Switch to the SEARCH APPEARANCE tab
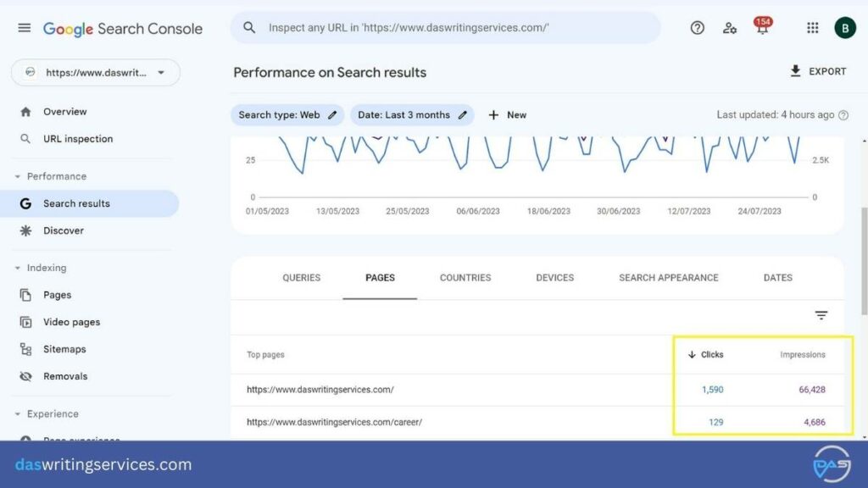The width and height of the screenshot is (868, 488). click(668, 278)
